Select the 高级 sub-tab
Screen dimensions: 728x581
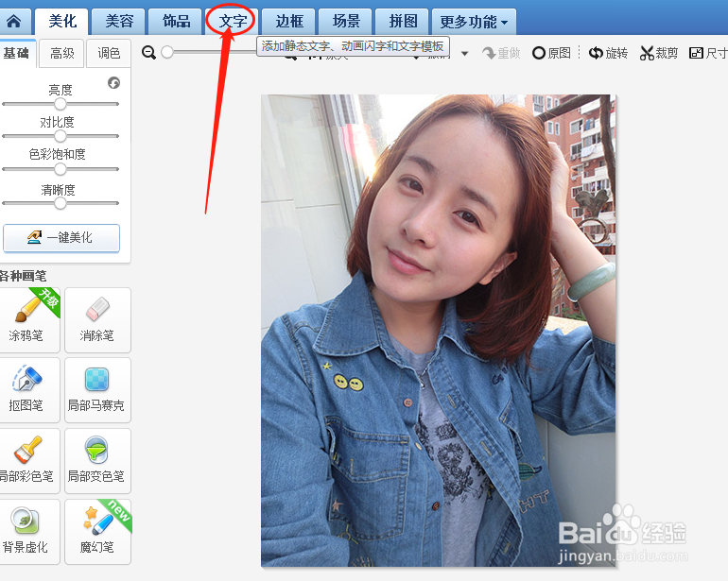[x=62, y=53]
